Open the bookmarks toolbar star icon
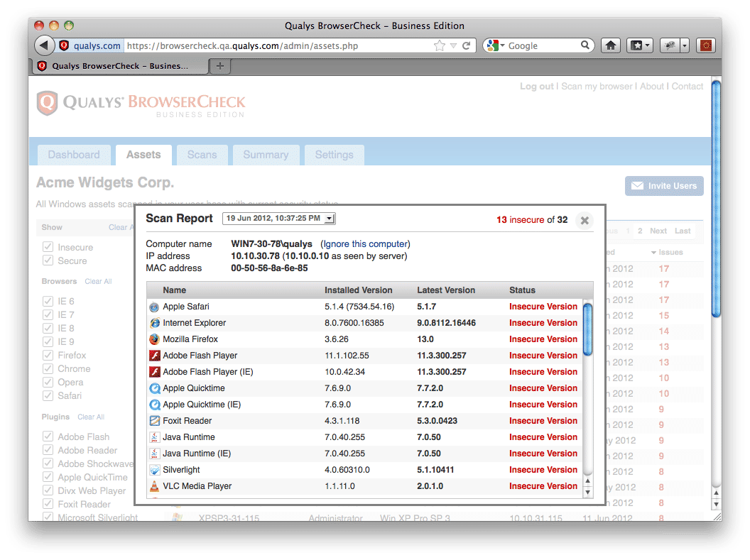The image size is (750, 560). (x=636, y=45)
